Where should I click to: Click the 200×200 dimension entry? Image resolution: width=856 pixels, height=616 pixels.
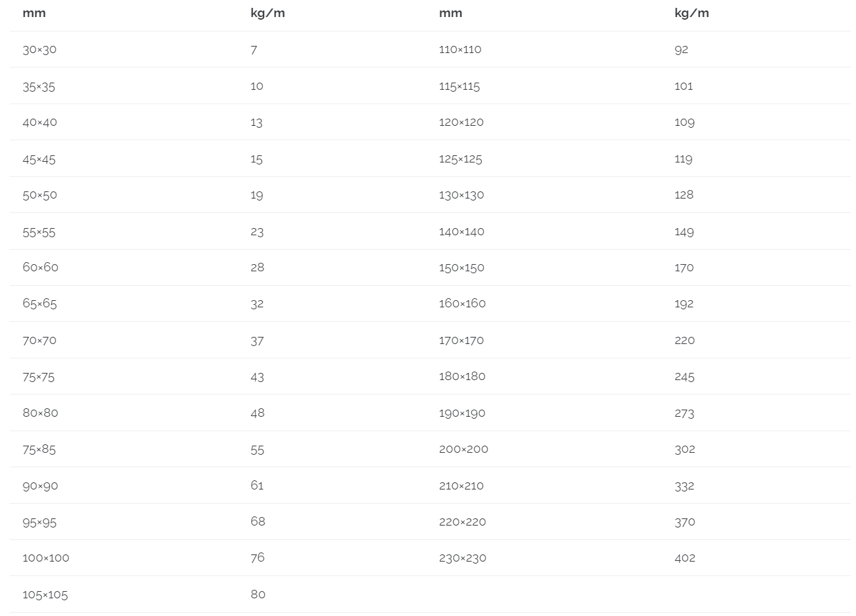click(463, 450)
